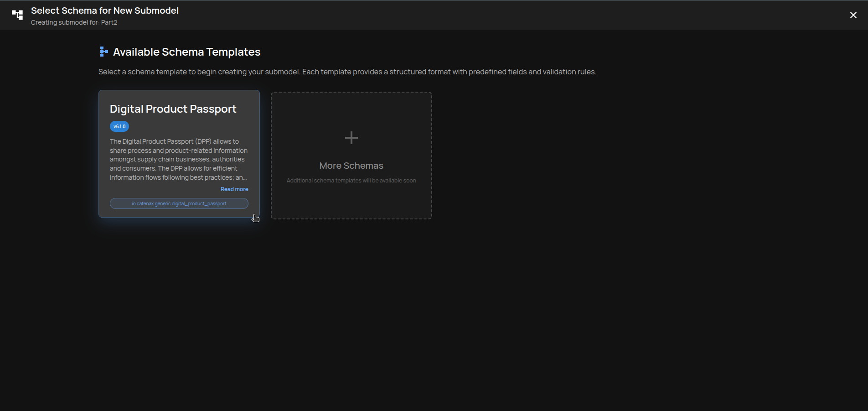Click the More Schemas label
Image resolution: width=868 pixels, height=411 pixels.
[351, 166]
